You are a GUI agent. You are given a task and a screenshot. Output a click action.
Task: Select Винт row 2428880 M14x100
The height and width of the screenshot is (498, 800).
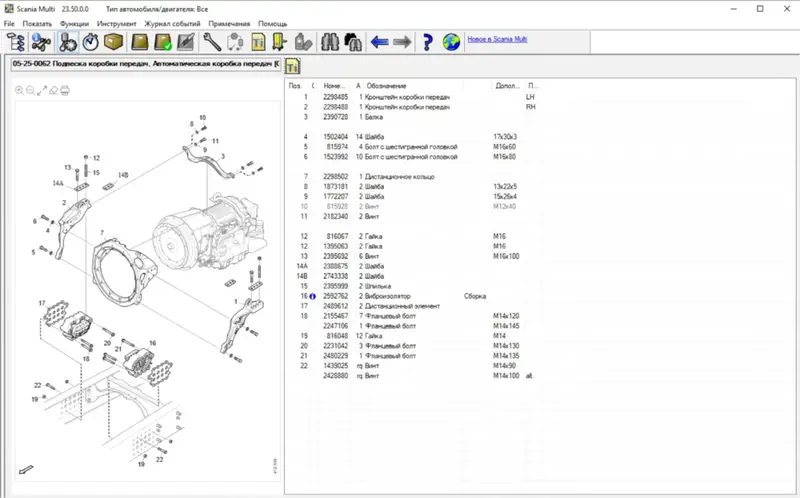coord(411,376)
